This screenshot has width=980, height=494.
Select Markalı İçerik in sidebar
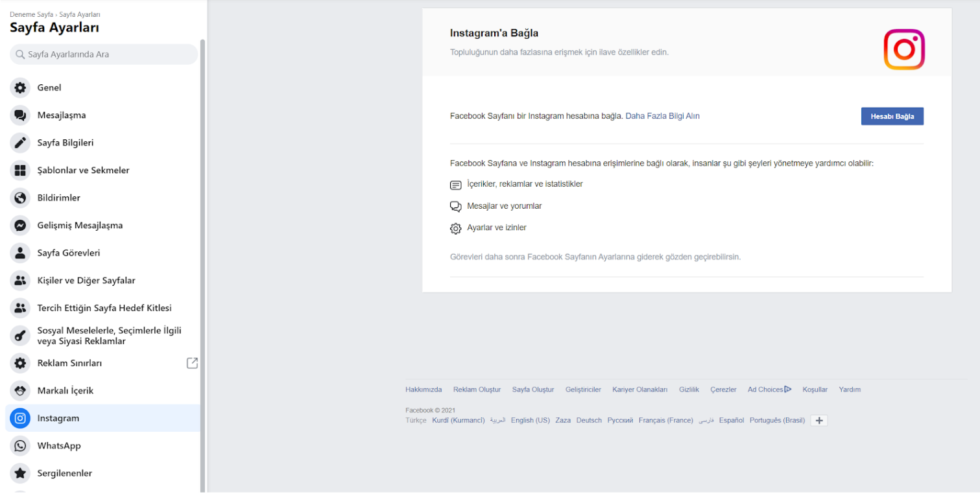pyautogui.click(x=102, y=391)
